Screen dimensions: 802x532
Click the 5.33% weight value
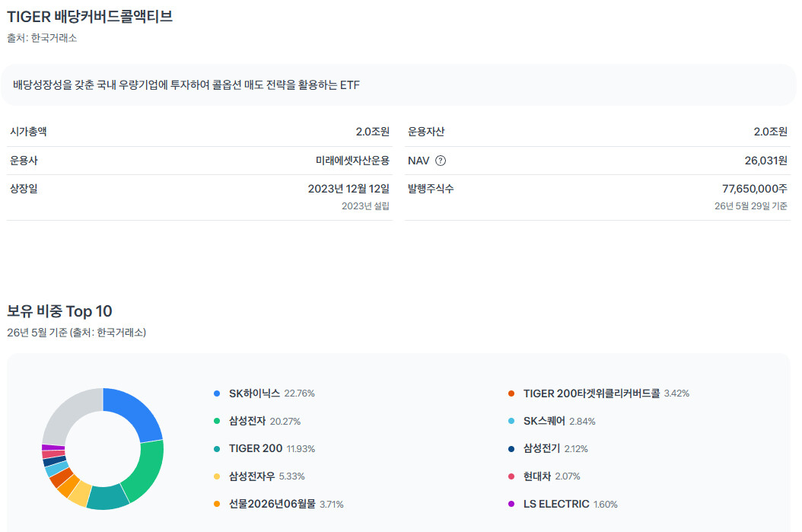pyautogui.click(x=291, y=476)
